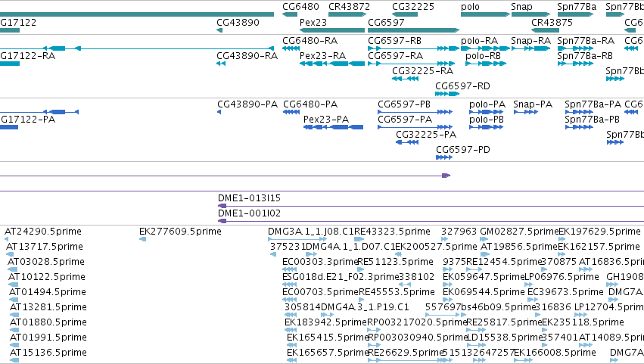The height and width of the screenshot is (364, 644).
Task: Open protein CG6597-PB label
Action: (x=404, y=104)
